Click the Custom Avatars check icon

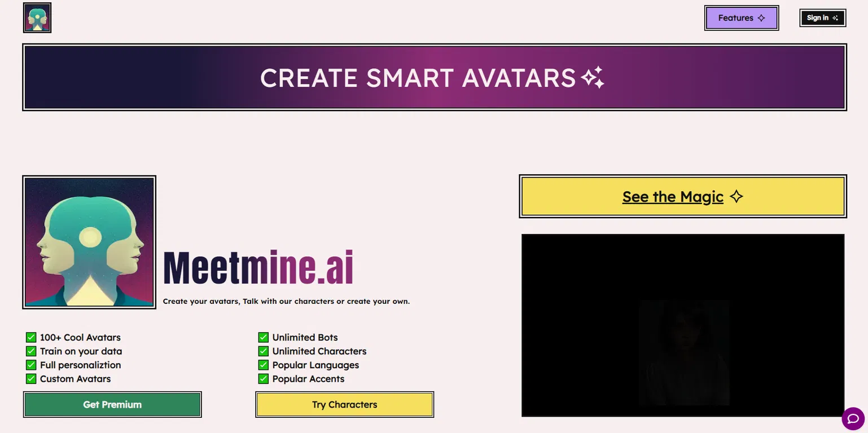(31, 379)
